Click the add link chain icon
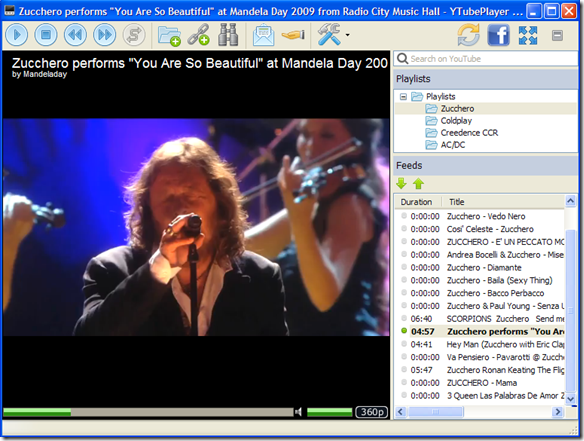This screenshot has height=441, width=584. click(x=199, y=35)
